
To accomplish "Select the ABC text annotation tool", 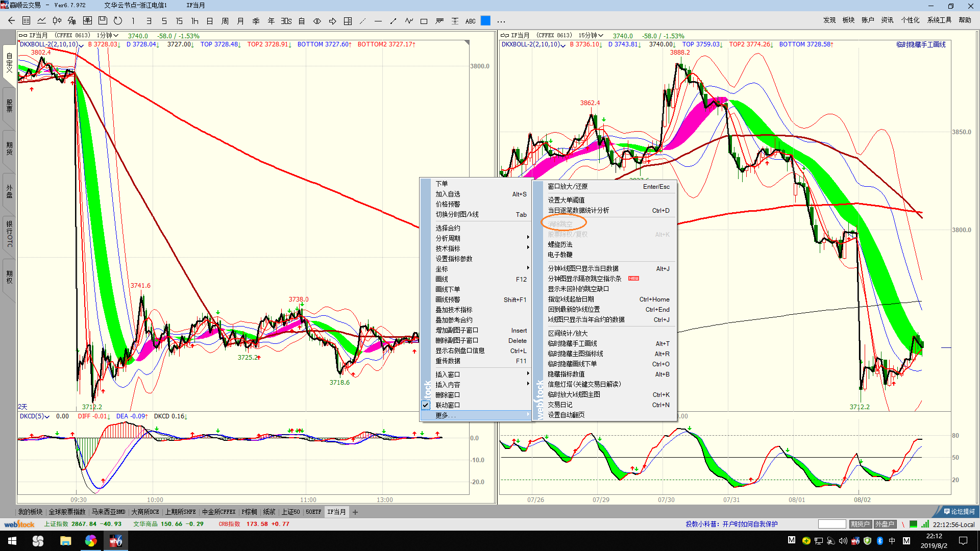I will [x=470, y=21].
